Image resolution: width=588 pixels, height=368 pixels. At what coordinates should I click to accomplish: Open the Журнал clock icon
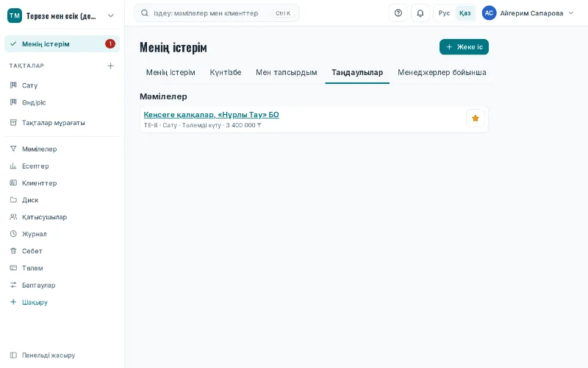pos(13,233)
